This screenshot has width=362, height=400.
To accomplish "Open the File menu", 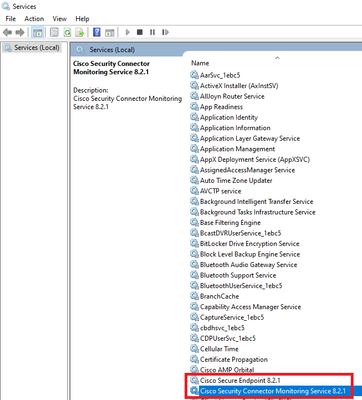I will [11, 19].
